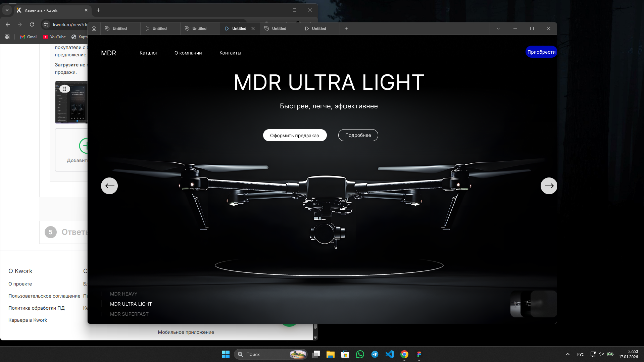The height and width of the screenshot is (362, 644).
Task: Switch to the last Untitled tab in Figma
Action: 319,29
